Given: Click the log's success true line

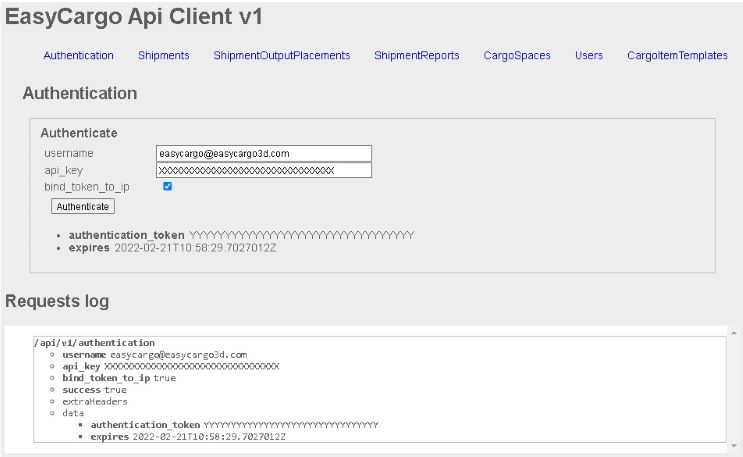Looking at the screenshot, I should (94, 390).
